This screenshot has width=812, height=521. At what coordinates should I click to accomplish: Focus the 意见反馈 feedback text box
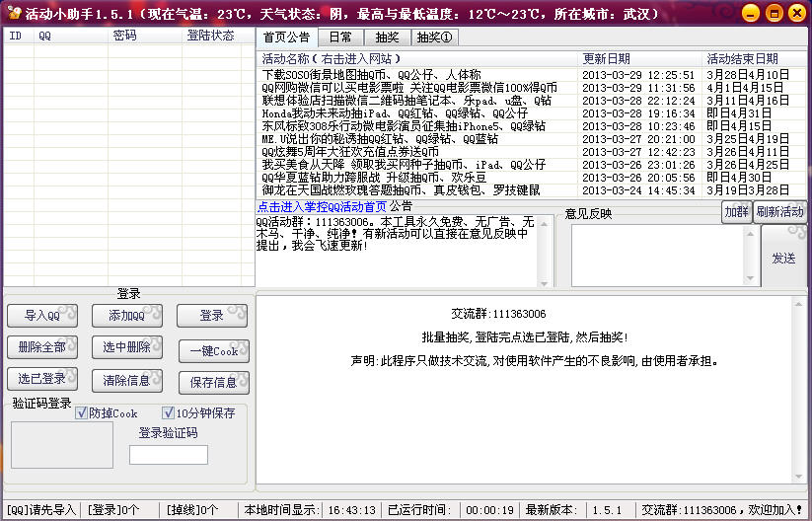664,257
